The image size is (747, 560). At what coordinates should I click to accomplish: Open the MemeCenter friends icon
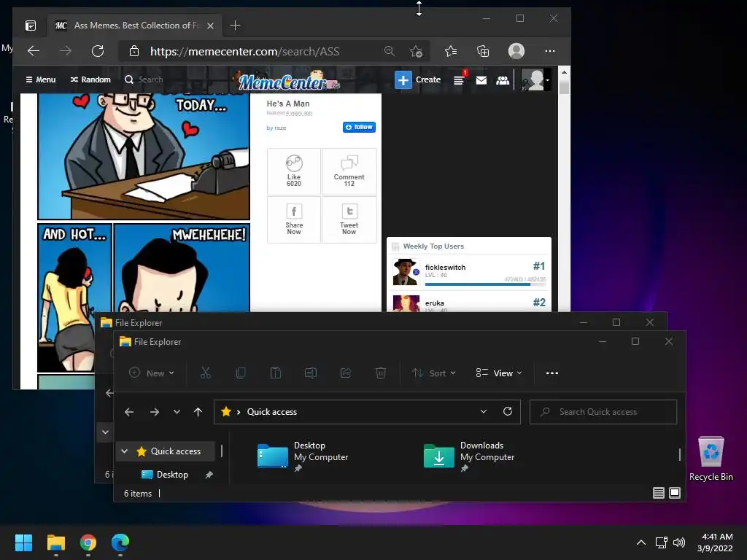(503, 80)
